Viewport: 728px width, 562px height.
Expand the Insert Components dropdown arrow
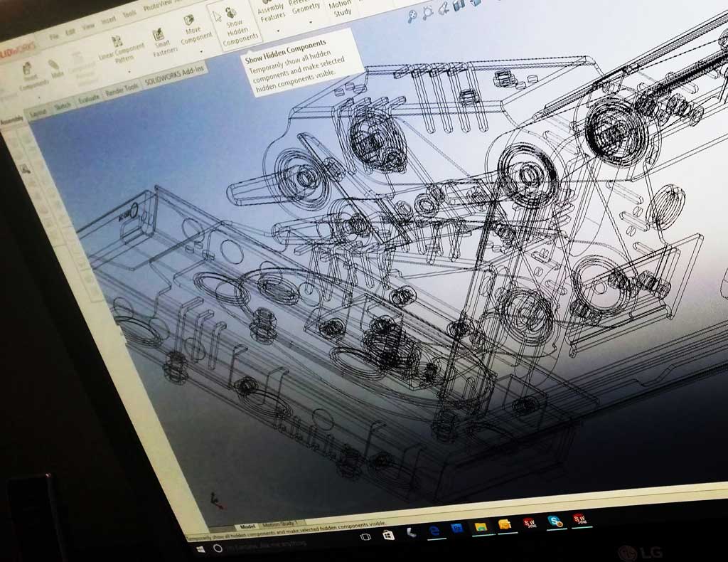(39, 98)
